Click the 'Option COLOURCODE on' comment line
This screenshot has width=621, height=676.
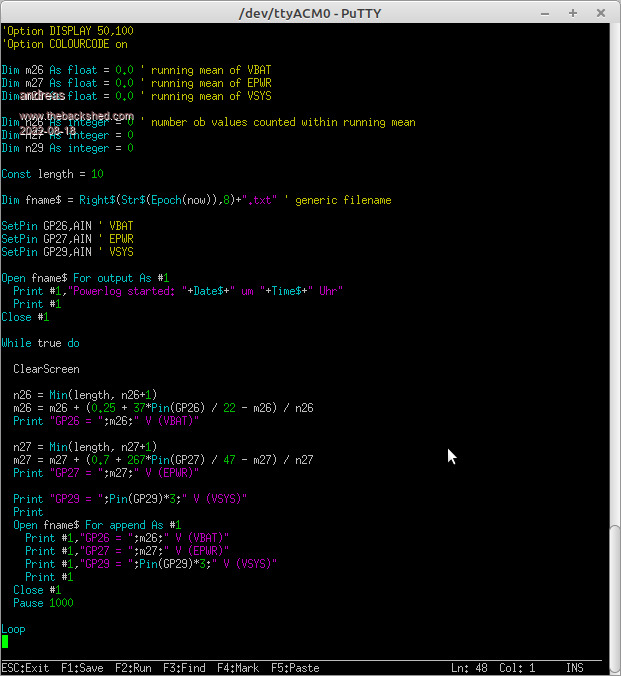click(x=65, y=44)
